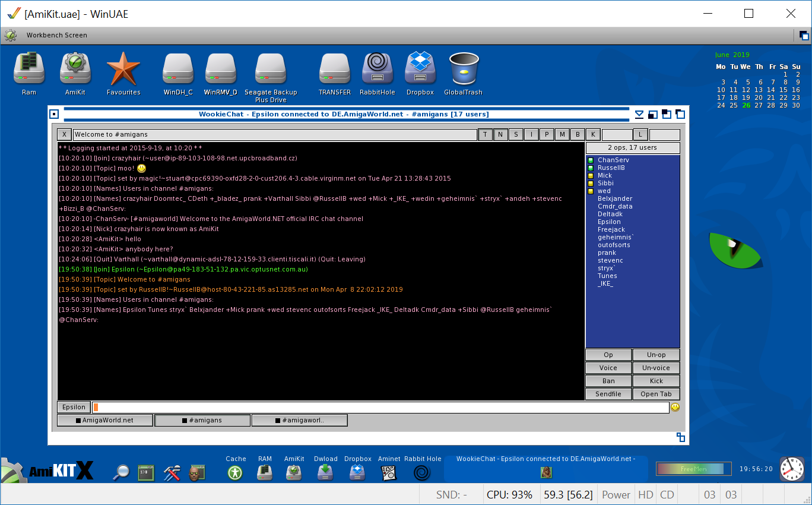Close the channel with X button
The height and width of the screenshot is (505, 812).
pos(64,134)
